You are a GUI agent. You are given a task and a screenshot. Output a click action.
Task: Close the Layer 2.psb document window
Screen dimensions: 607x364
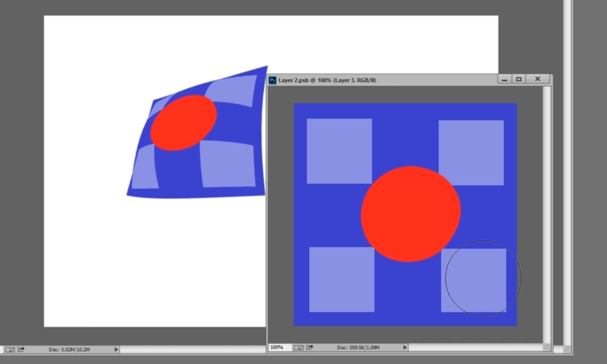click(x=537, y=80)
